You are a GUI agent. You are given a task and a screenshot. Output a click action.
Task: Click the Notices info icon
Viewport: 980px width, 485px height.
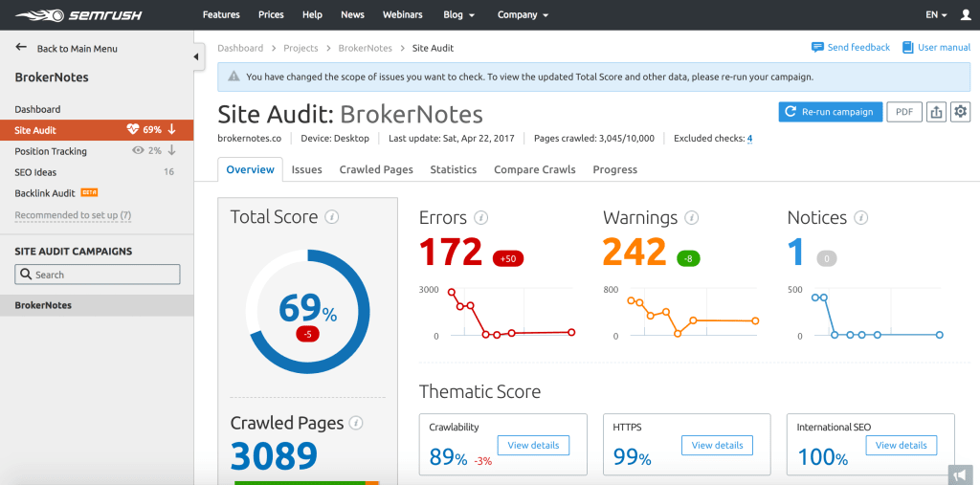pyautogui.click(x=861, y=217)
